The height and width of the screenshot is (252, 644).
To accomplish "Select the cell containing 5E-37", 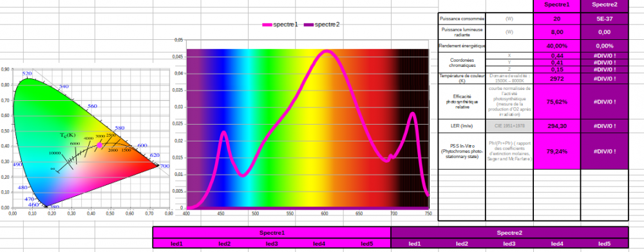I will (604, 19).
